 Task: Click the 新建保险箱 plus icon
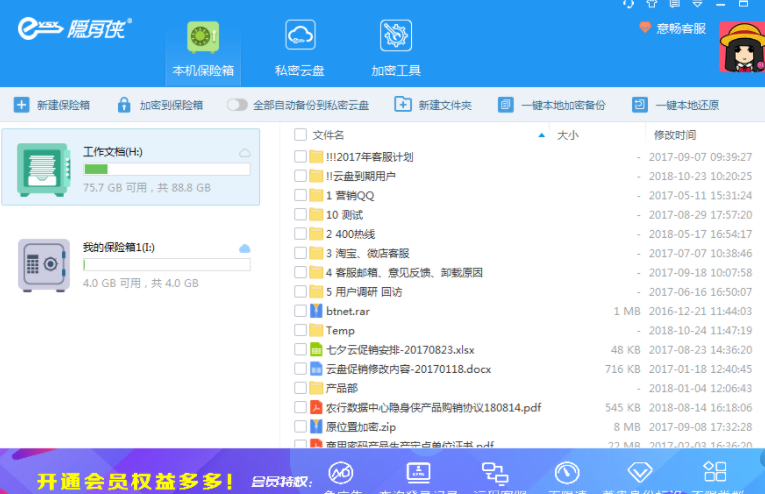[x=22, y=105]
